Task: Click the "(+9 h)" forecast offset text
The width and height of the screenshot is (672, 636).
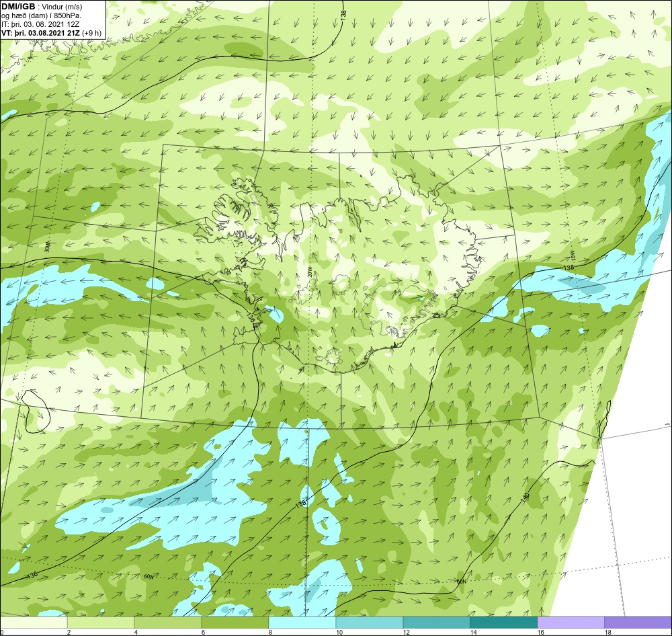Action: coord(92,32)
